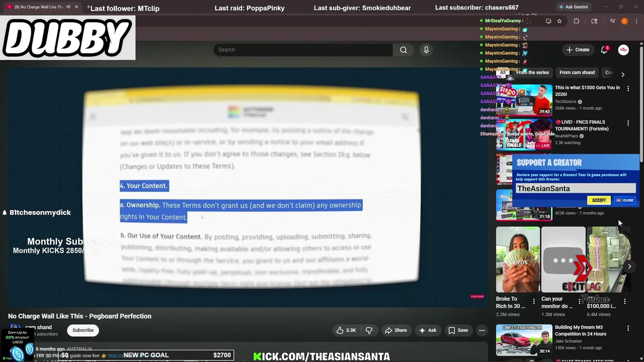The image size is (644, 362).
Task: Open Broke To Rich short thumbnail
Action: tap(518, 259)
